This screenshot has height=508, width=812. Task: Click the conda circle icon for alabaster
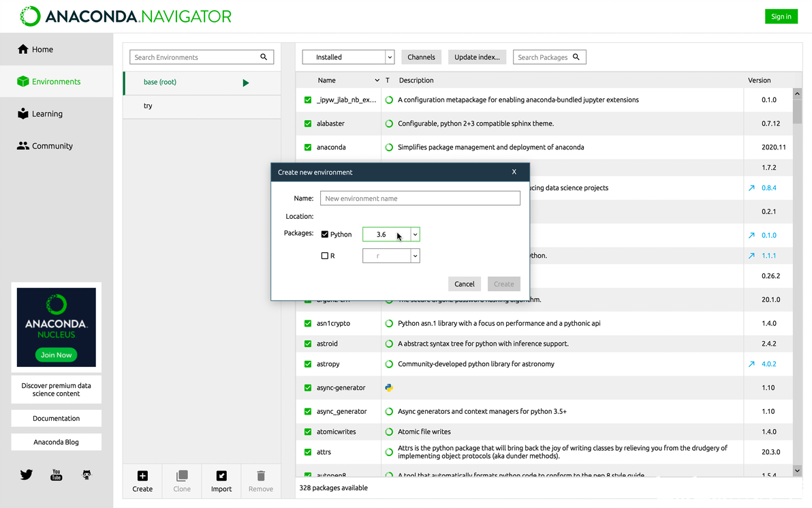[389, 124]
